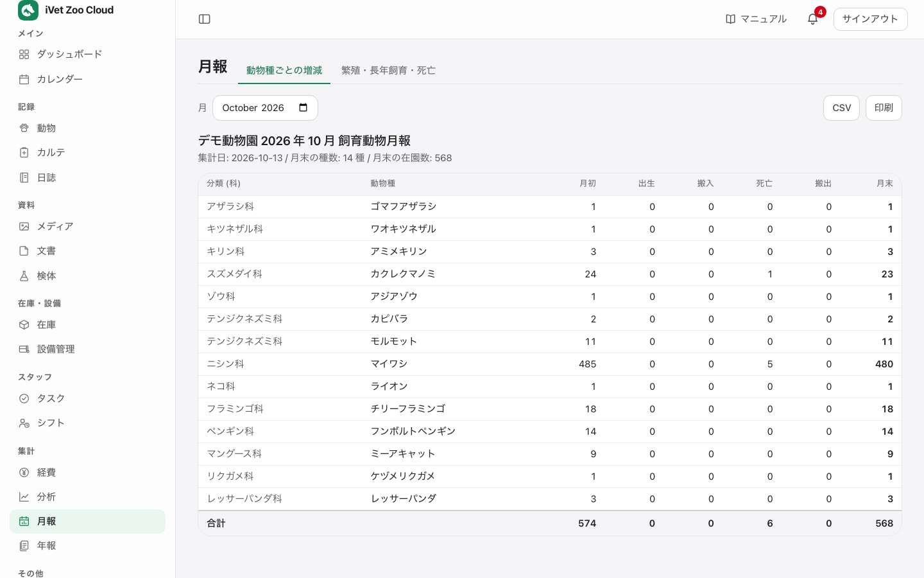924x578 pixels.
Task: Switch to 動物種ごとの増減 tab
Action: (284, 70)
